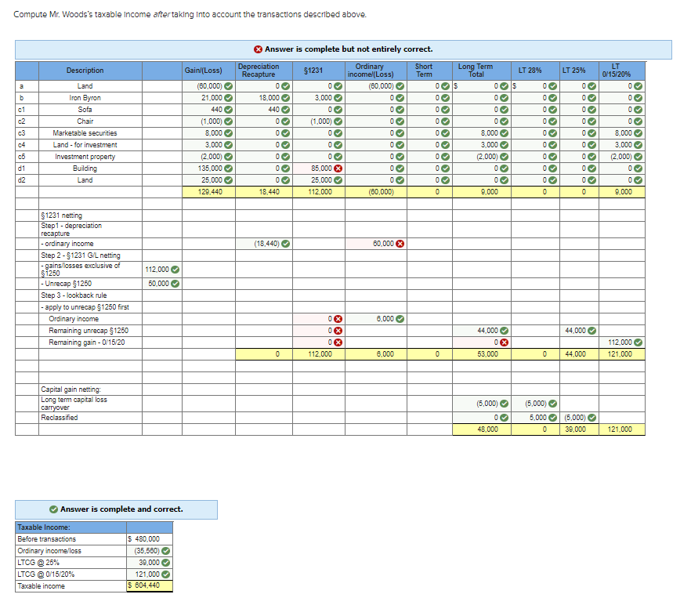This screenshot has height=616, width=691.
Task: Click the Step 3 - lookback rule label
Action: (x=74, y=295)
